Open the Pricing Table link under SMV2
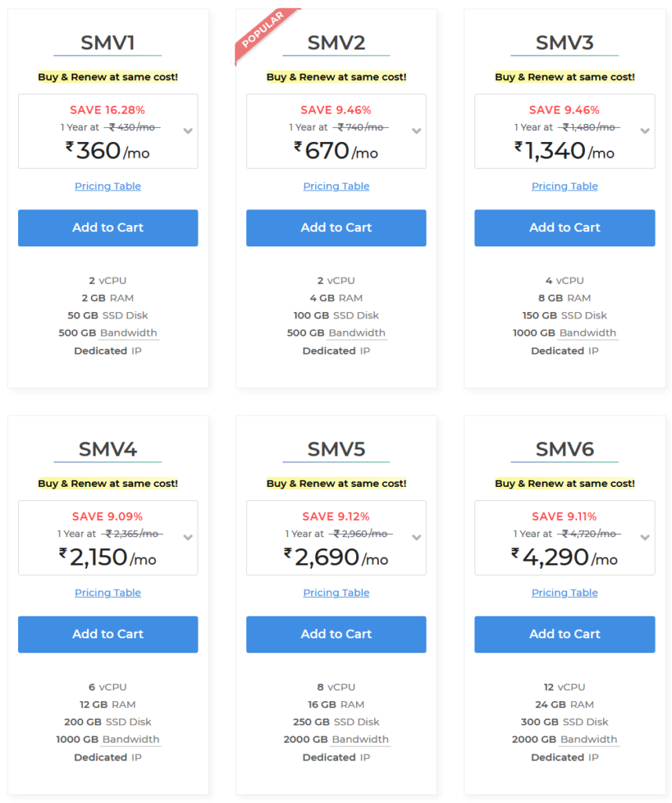The height and width of the screenshot is (803, 672). pyautogui.click(x=336, y=187)
